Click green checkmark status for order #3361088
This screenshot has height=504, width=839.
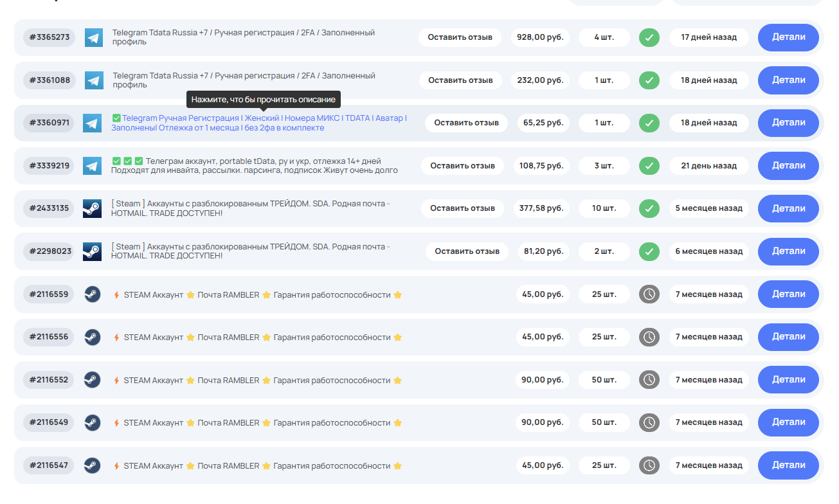649,80
